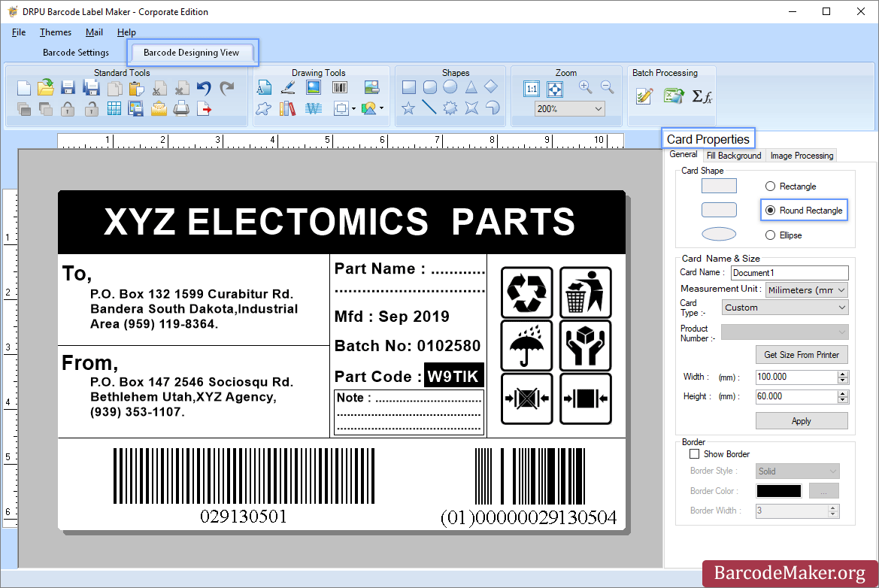Open the Themes menu

point(56,32)
